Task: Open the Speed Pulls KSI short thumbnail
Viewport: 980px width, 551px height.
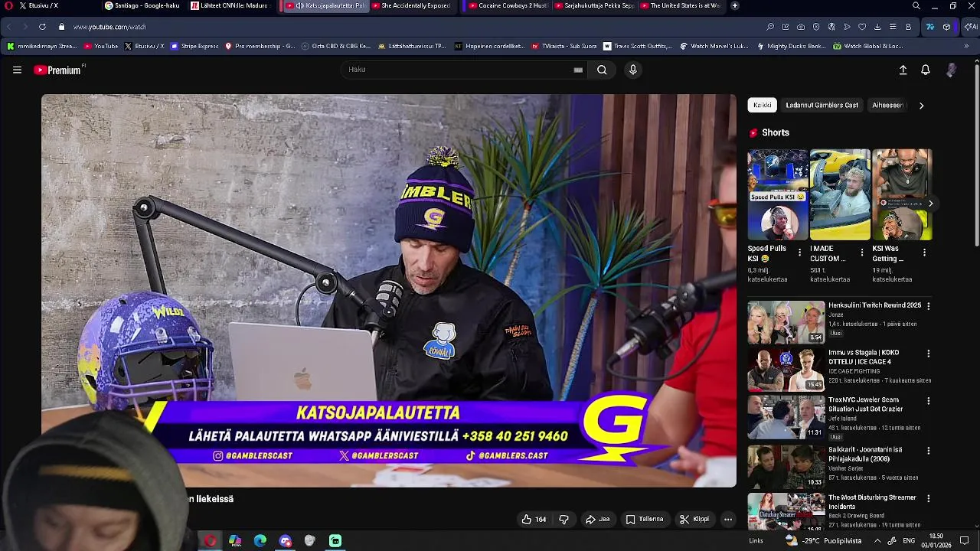Action: (777, 194)
